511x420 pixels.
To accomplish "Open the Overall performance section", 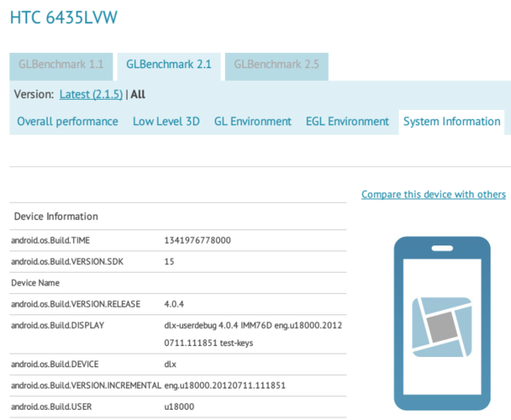I will click(67, 122).
